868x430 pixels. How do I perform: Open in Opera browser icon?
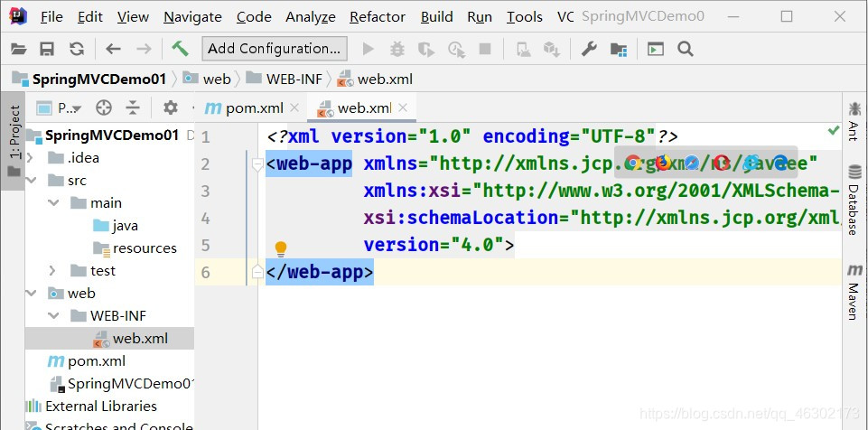point(722,163)
